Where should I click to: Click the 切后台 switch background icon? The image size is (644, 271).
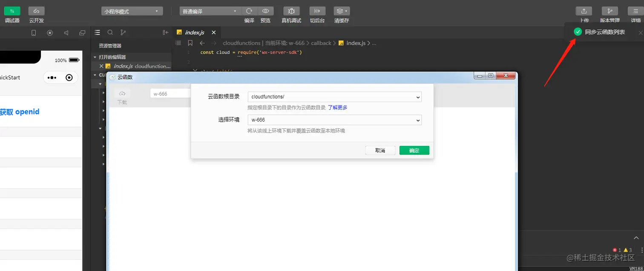(317, 11)
